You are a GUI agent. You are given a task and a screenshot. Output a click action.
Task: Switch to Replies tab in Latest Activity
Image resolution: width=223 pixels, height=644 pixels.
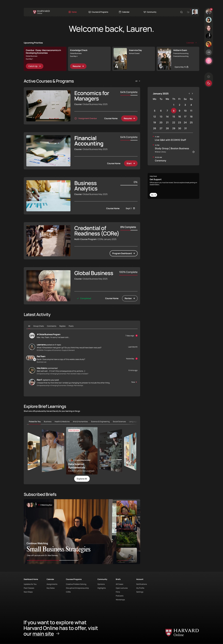(62, 326)
